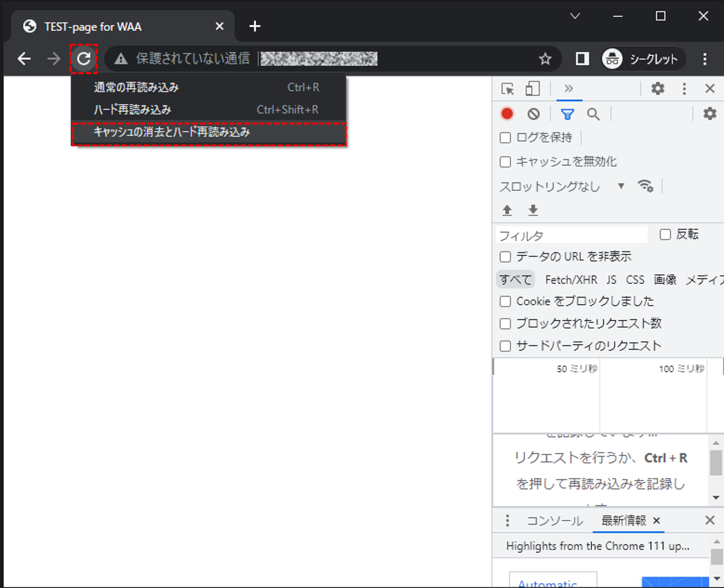Click the browser back arrow
This screenshot has height=588, width=724.
(24, 59)
